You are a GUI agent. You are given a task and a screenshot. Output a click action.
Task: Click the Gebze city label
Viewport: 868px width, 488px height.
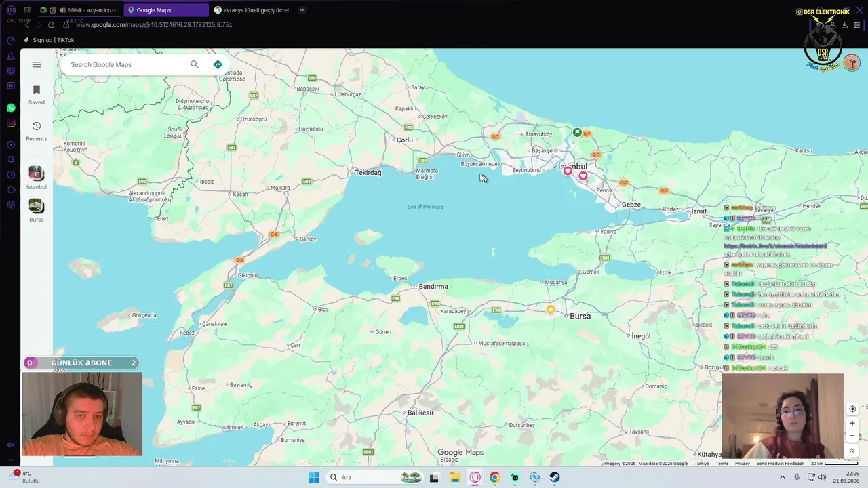pos(631,205)
